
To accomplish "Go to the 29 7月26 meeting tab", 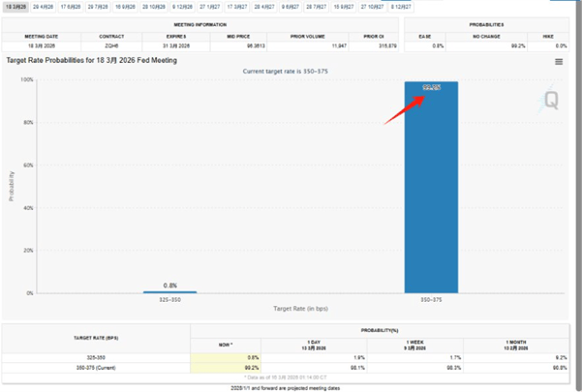I will pos(99,6).
